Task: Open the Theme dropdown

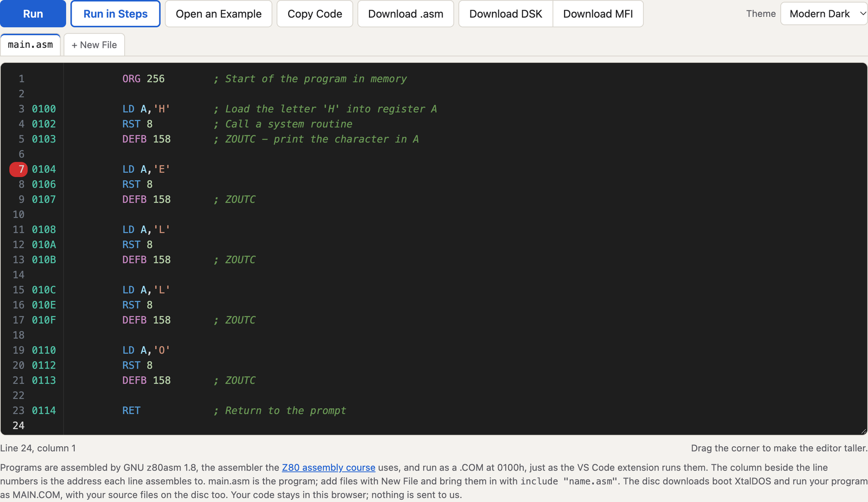Action: (824, 14)
